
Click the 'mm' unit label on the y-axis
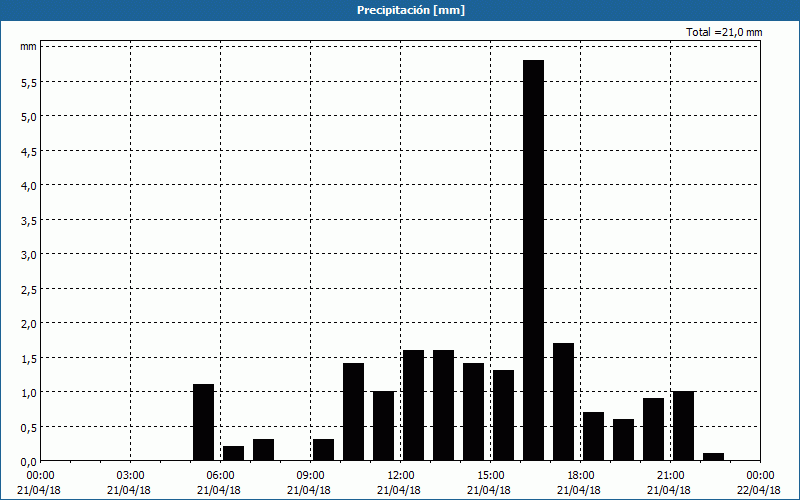(x=28, y=46)
